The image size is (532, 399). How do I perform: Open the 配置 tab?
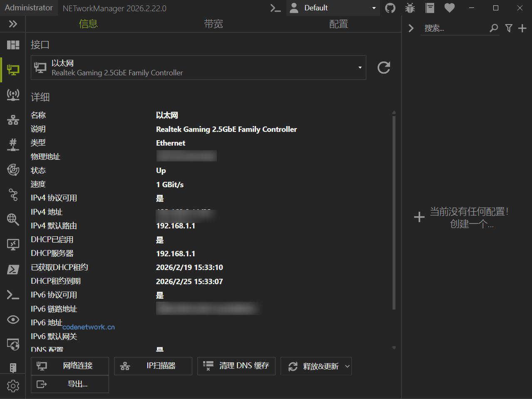coord(338,24)
